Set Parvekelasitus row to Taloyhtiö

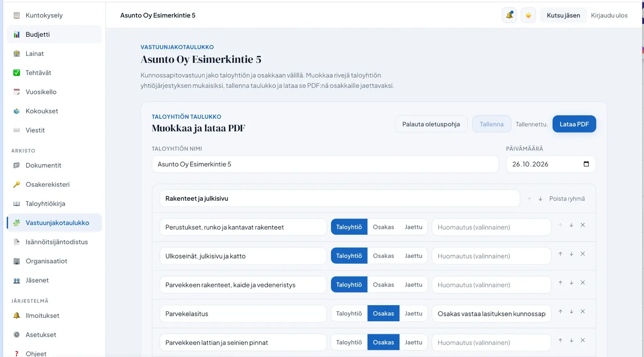[349, 314]
